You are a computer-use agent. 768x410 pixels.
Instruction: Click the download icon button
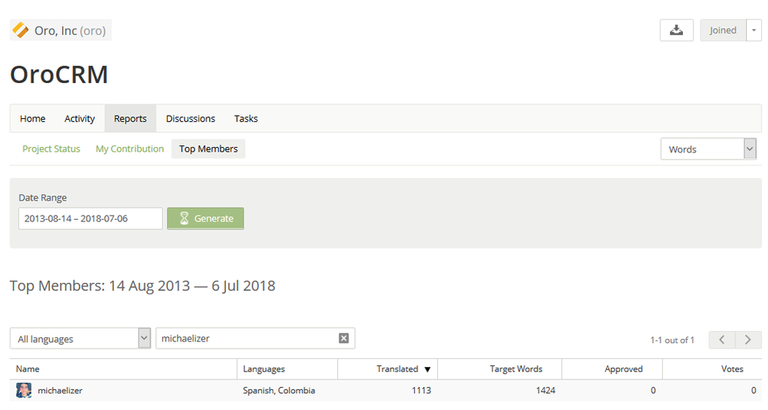coord(676,30)
